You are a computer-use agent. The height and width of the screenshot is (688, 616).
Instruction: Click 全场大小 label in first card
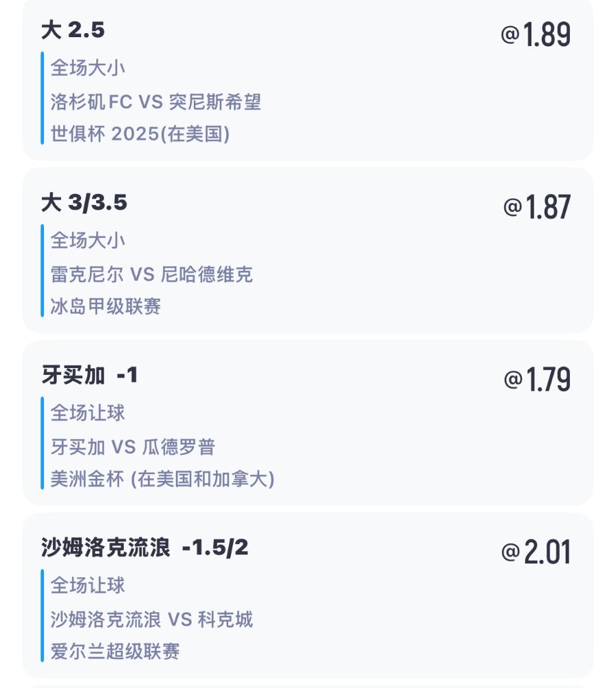click(88, 68)
